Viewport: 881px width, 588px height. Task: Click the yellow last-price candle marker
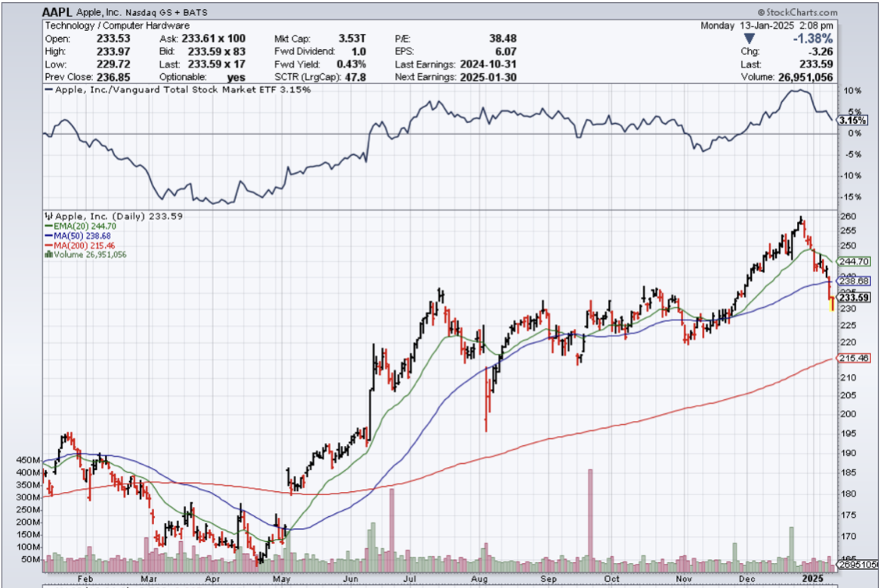(x=833, y=304)
